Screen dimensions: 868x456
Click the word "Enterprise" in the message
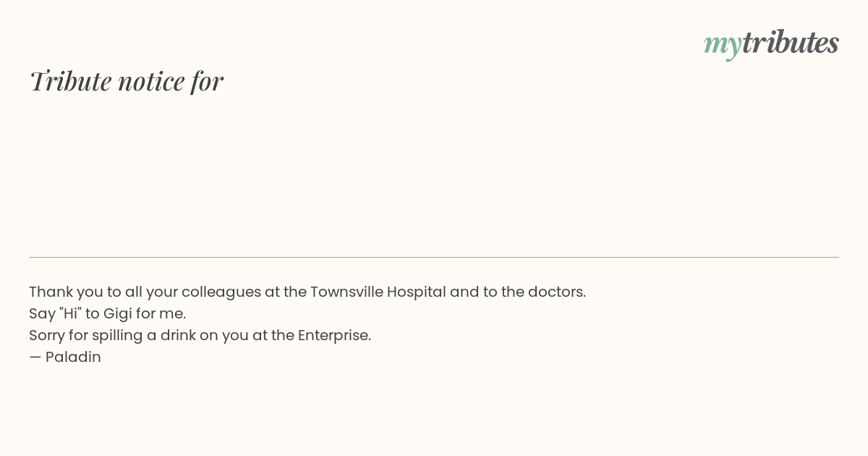pyautogui.click(x=333, y=335)
